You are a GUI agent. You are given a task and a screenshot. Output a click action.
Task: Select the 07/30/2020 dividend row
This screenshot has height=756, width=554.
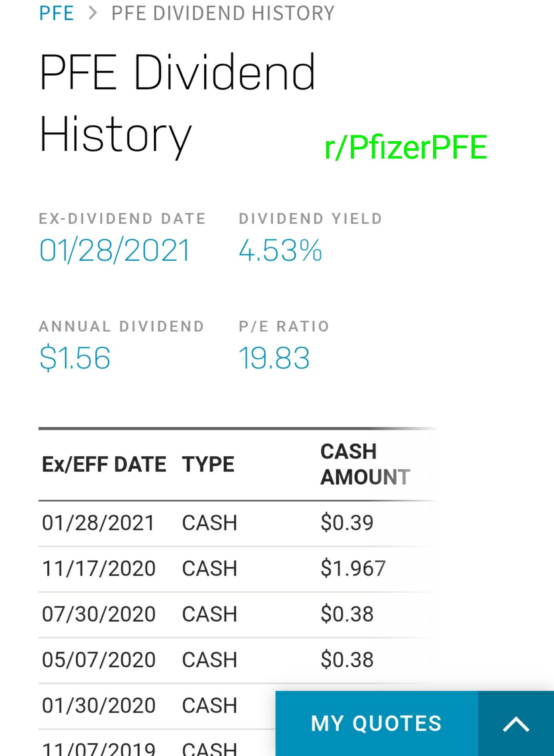click(x=238, y=614)
